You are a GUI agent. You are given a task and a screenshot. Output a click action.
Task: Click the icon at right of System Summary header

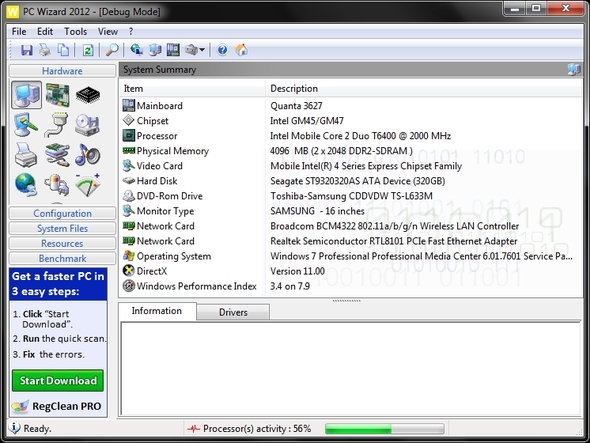(x=574, y=69)
